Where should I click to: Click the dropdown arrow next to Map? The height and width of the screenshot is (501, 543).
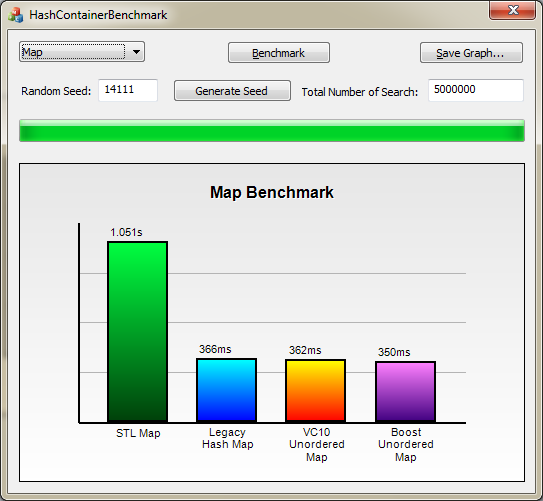[136, 52]
